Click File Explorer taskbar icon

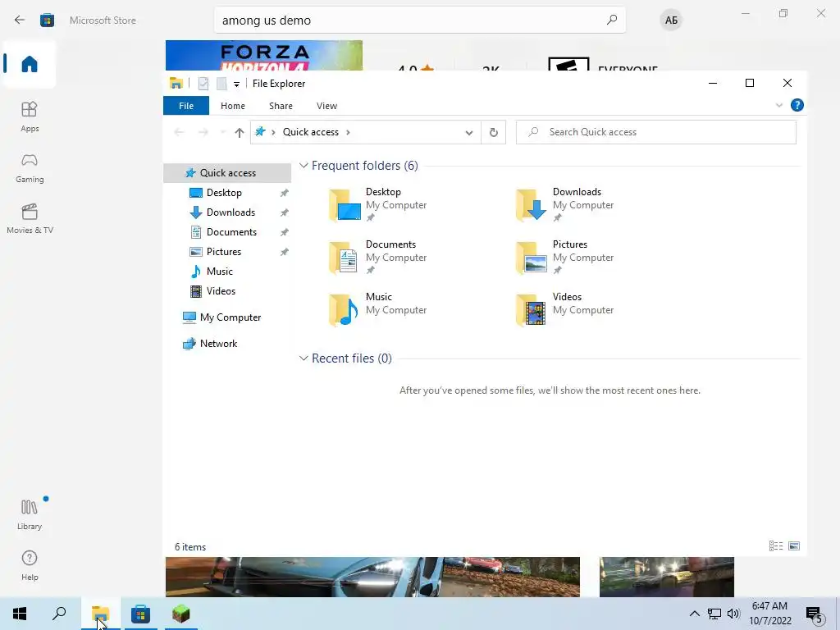100,614
